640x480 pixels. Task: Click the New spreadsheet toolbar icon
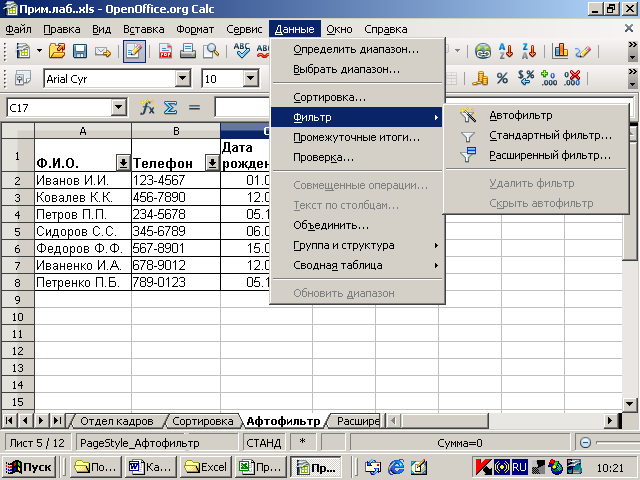click(23, 51)
